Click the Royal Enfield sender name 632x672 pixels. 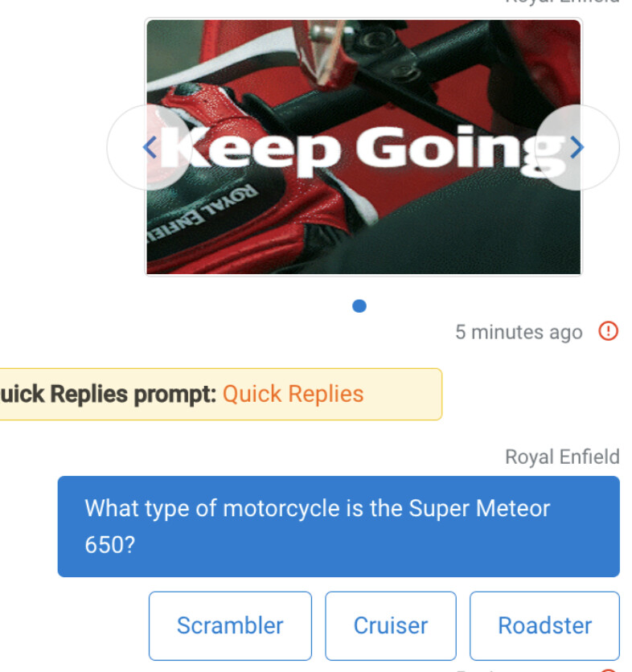562,457
